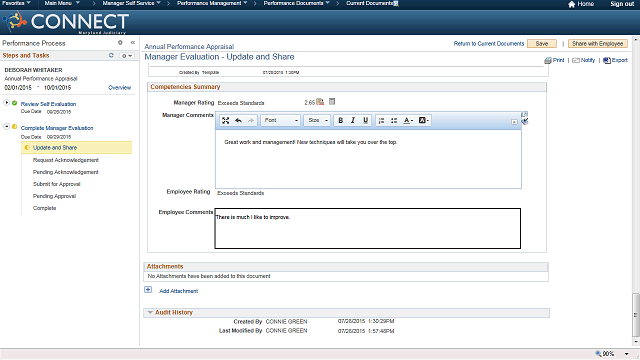The height and width of the screenshot is (360, 640).
Task: Select Submit for Approval step
Action: (57, 184)
